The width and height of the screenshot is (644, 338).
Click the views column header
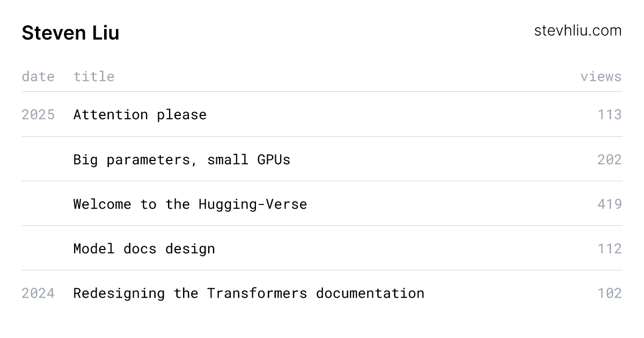(601, 77)
